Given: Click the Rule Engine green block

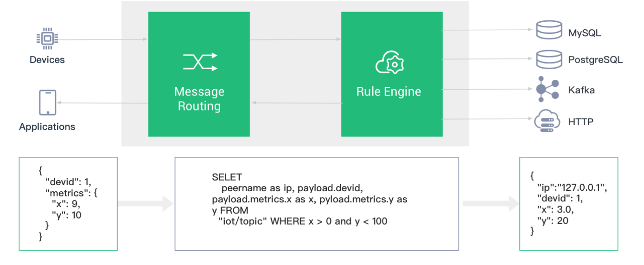Looking at the screenshot, I should [392, 74].
